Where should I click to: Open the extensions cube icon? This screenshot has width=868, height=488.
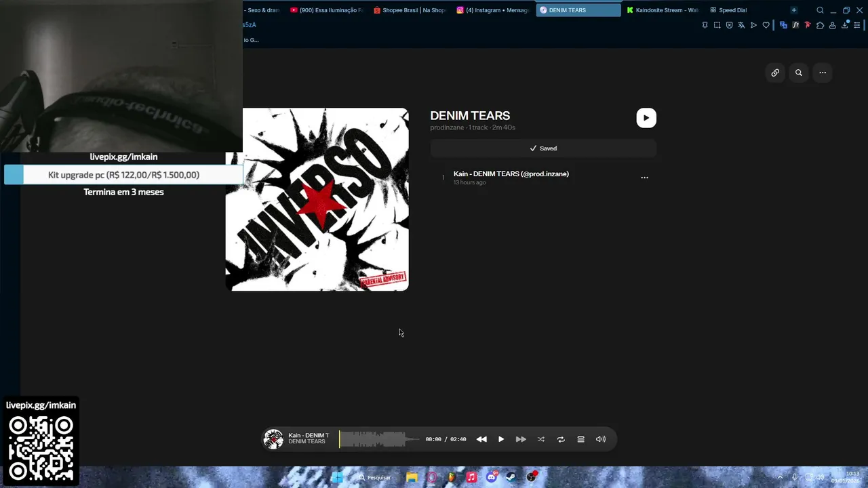(x=820, y=25)
